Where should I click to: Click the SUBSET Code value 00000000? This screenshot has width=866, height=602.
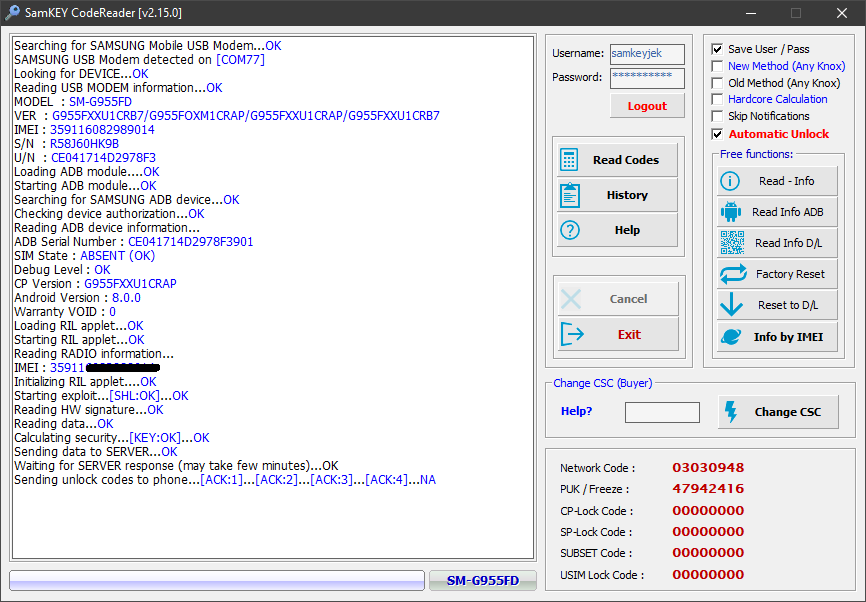point(708,552)
